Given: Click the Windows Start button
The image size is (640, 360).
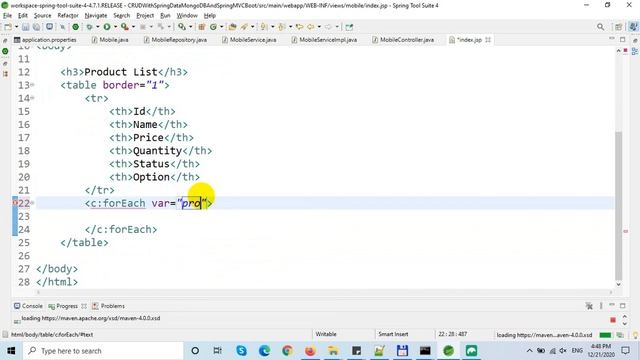Looking at the screenshot, I should pos(11,351).
